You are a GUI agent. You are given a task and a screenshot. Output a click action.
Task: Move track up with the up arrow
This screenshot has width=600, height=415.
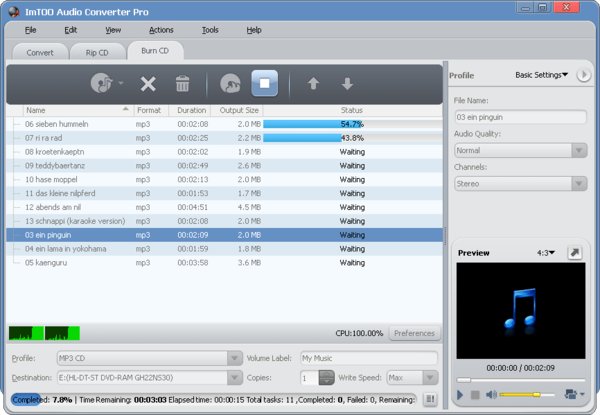pyautogui.click(x=313, y=84)
